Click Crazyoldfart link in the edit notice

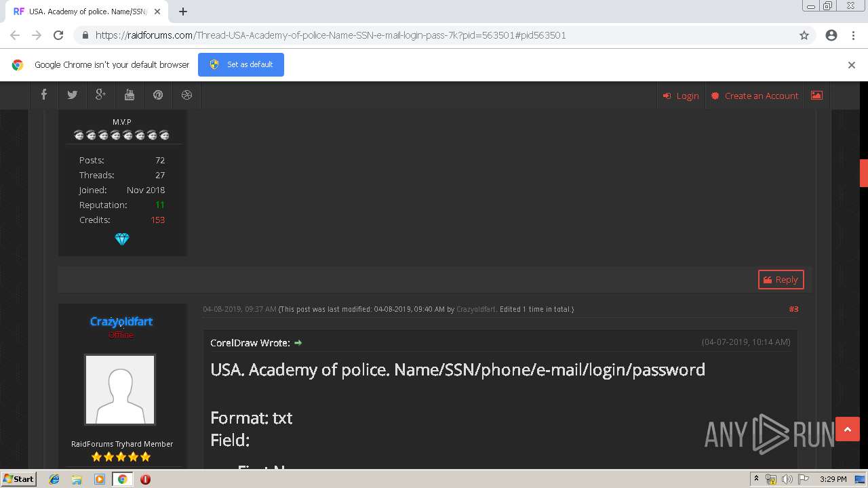pos(476,309)
